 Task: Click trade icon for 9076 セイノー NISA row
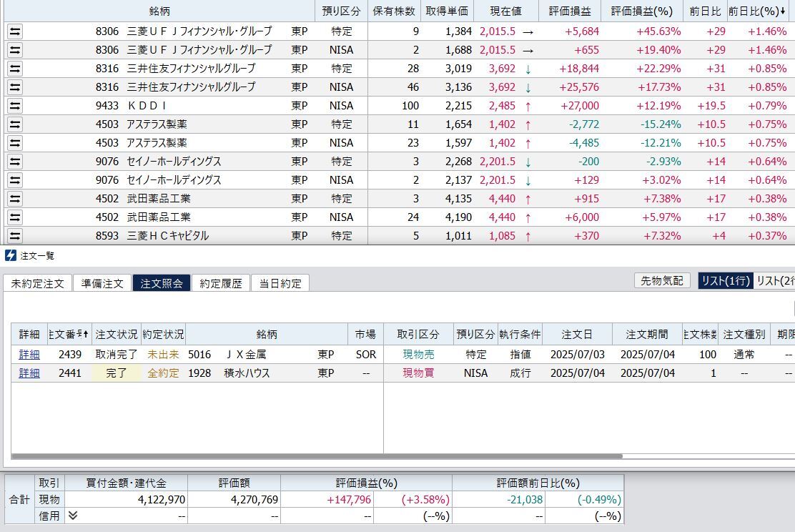click(15, 180)
